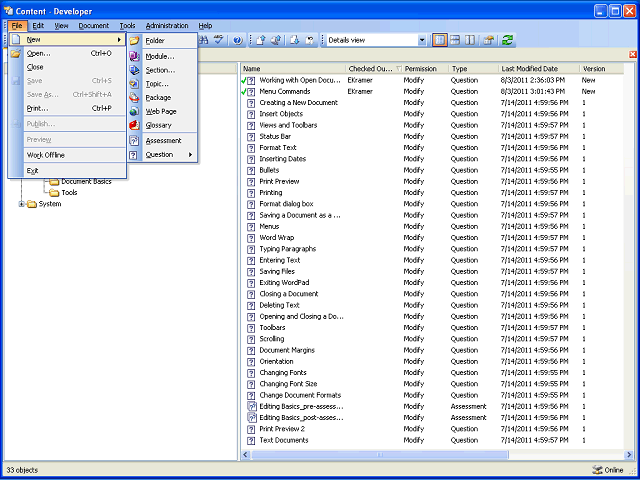Close the pane with the red X button

pyautogui.click(x=633, y=55)
